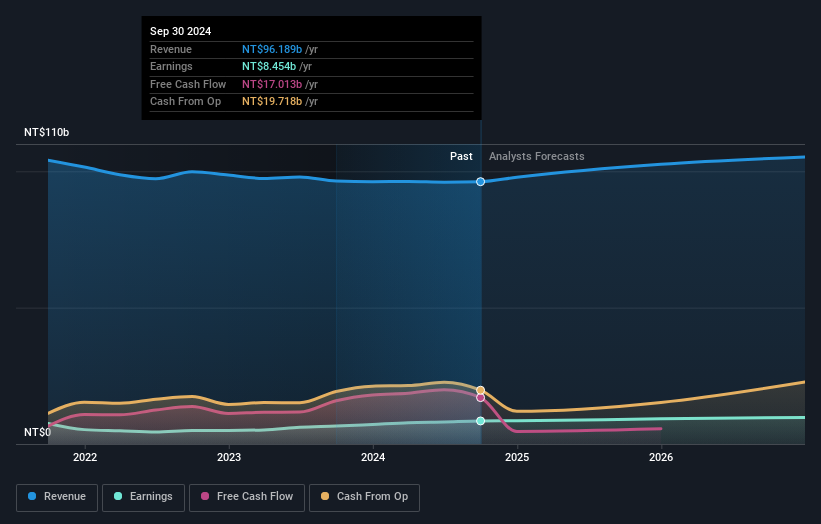This screenshot has height=524, width=821.
Task: Select the 2026 x-axis label
Action: [661, 457]
